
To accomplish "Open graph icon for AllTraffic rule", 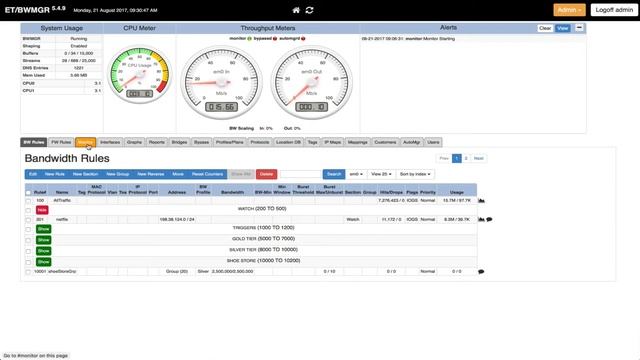I will (481, 200).
